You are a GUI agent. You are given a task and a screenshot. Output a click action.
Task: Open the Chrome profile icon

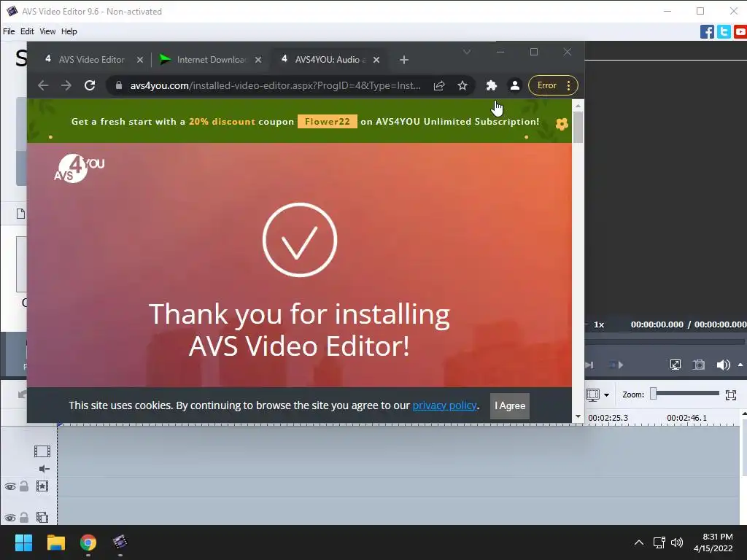[514, 86]
